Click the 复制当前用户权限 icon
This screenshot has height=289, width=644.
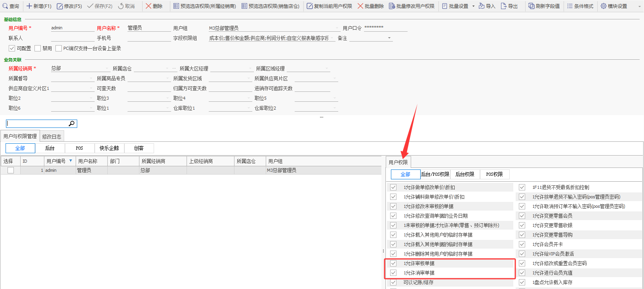pyautogui.click(x=310, y=6)
